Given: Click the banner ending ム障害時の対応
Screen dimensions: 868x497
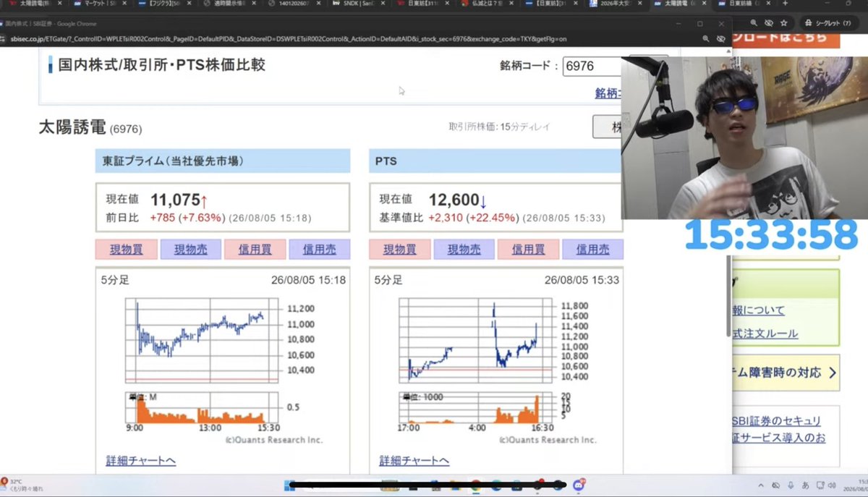Looking at the screenshot, I should (785, 373).
